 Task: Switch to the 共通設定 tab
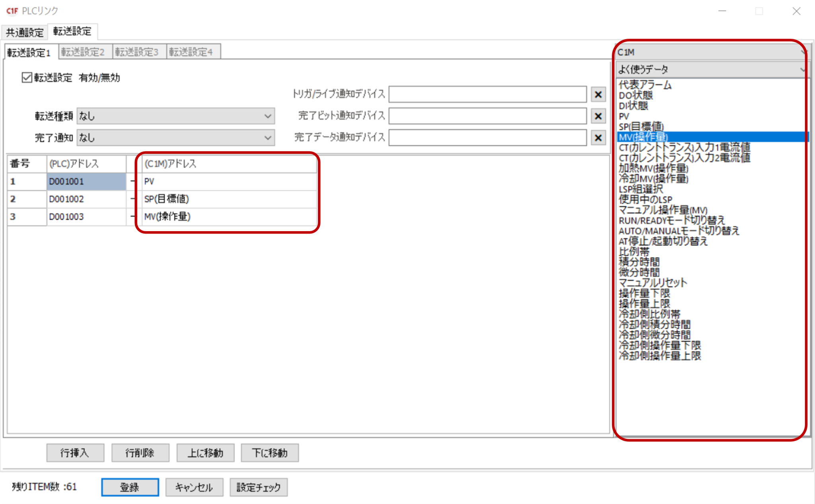click(23, 33)
